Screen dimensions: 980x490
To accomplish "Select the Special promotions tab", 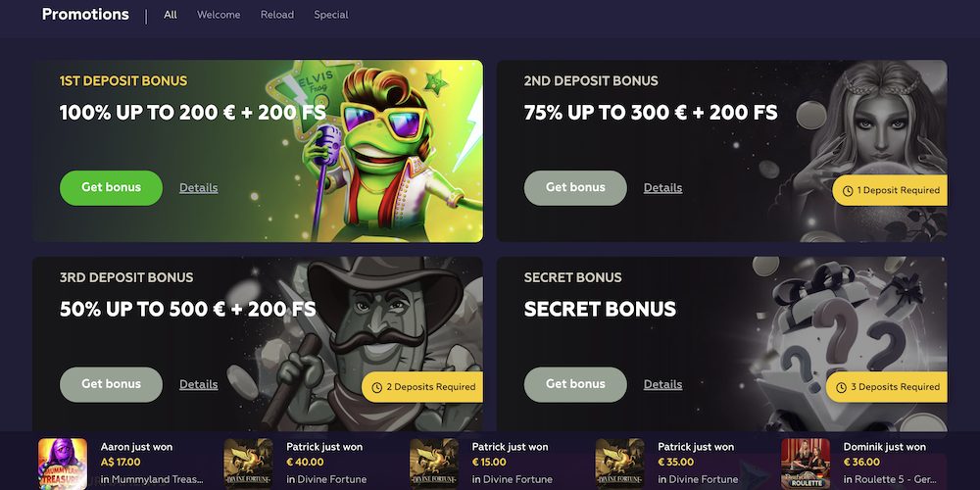I will [331, 15].
